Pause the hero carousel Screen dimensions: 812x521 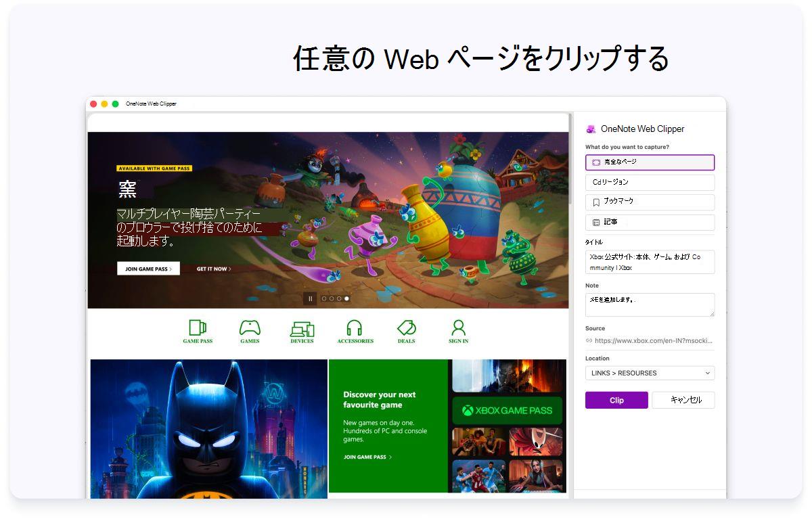pyautogui.click(x=310, y=298)
